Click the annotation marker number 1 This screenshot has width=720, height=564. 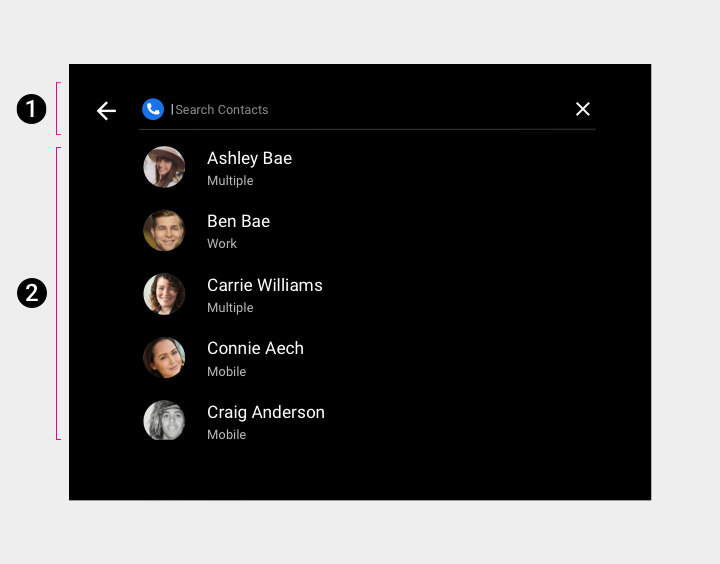(x=32, y=109)
